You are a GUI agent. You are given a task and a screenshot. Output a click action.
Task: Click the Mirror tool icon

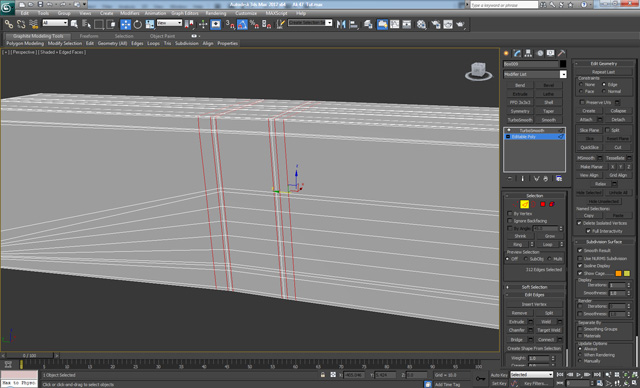click(341, 24)
